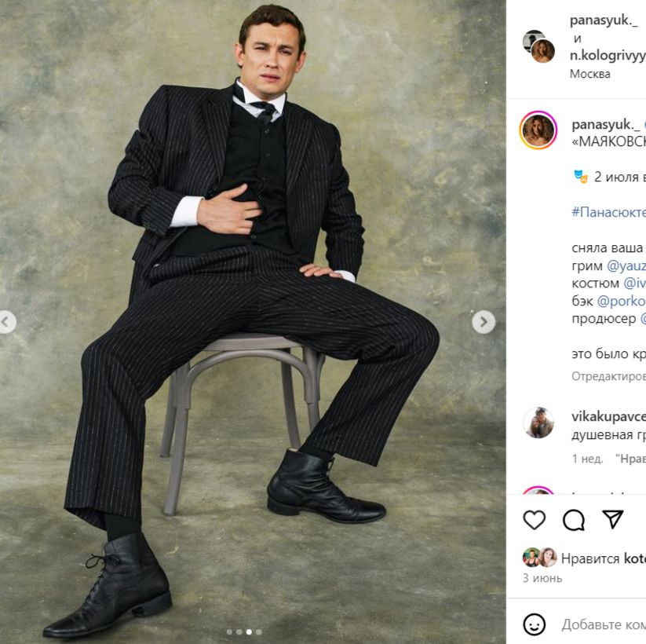The image size is (646, 644).
Task: Go to the previous photo arrow
Action: point(6,322)
